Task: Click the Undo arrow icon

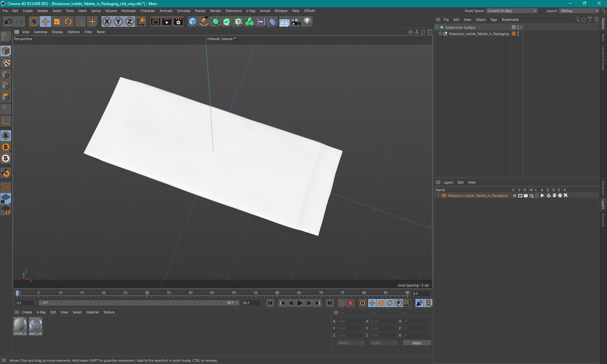Action: [x=9, y=21]
